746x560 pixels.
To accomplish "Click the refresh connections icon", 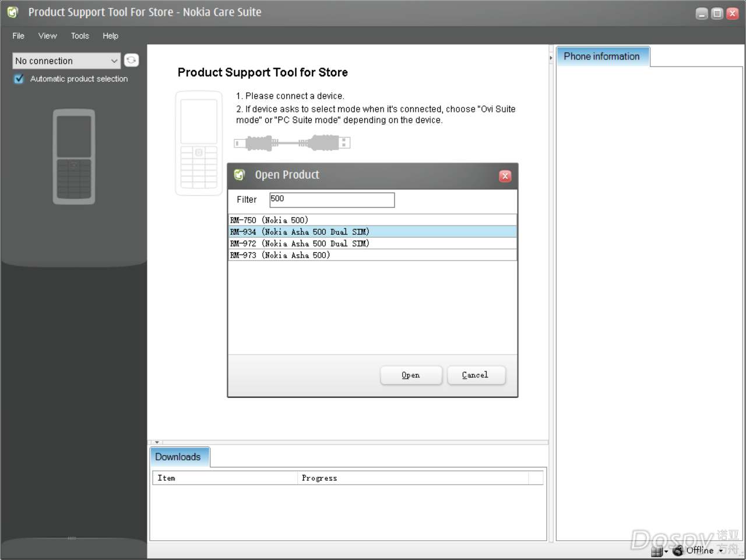I will point(131,60).
